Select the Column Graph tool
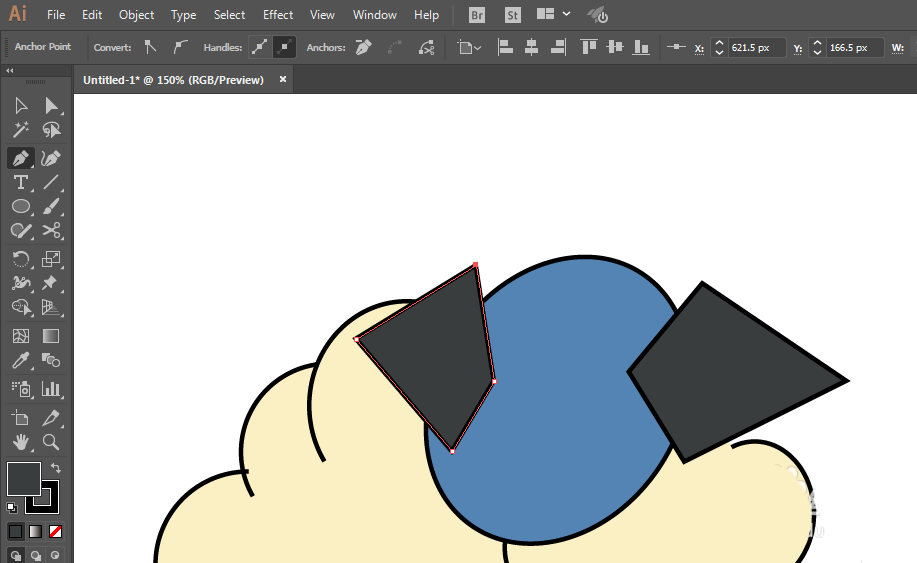The width and height of the screenshot is (917, 563). (51, 389)
